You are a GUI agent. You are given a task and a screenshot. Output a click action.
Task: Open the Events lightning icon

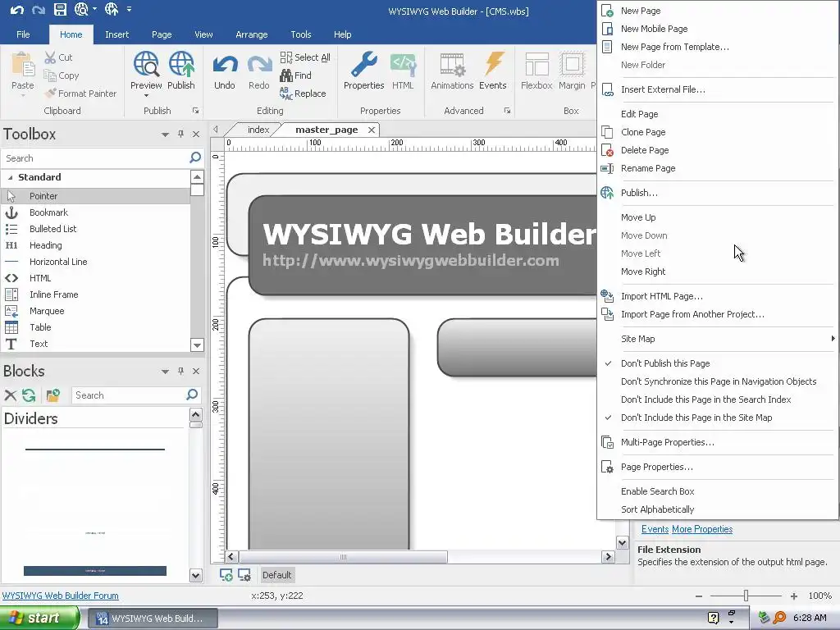493,63
